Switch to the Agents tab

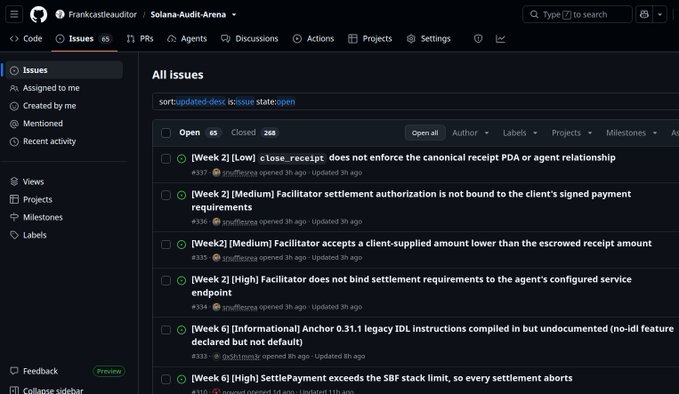[187, 39]
